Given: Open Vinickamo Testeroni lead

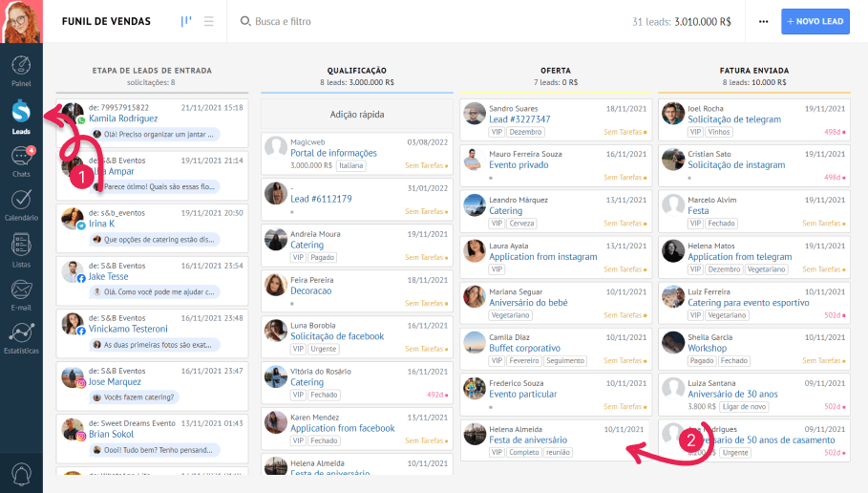Looking at the screenshot, I should [x=128, y=329].
